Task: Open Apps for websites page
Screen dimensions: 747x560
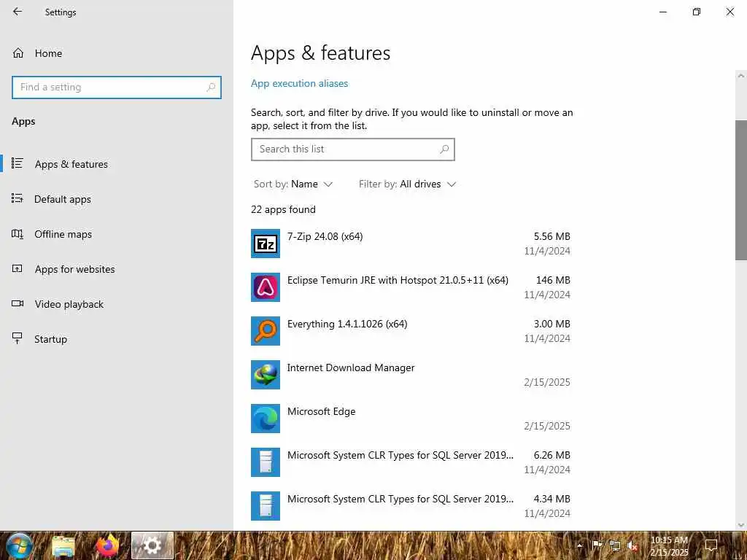Action: tap(75, 269)
